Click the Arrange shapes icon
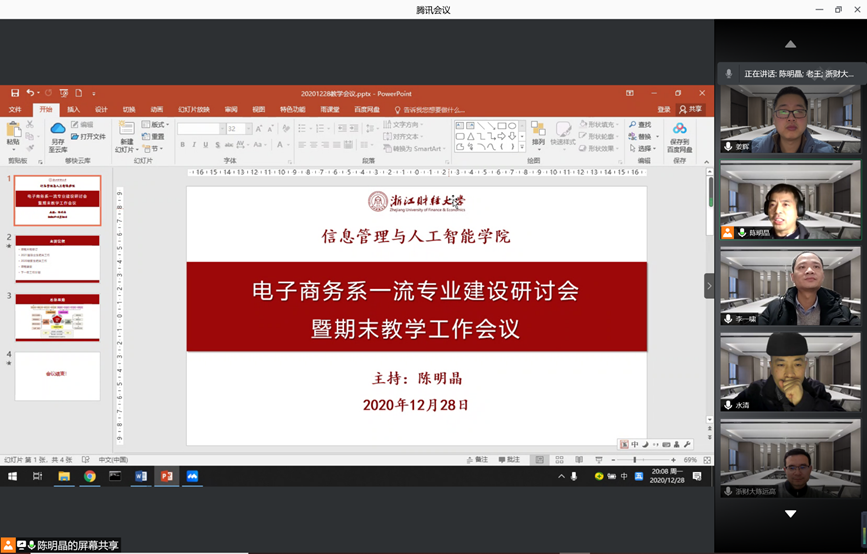The image size is (867, 554). (x=538, y=134)
